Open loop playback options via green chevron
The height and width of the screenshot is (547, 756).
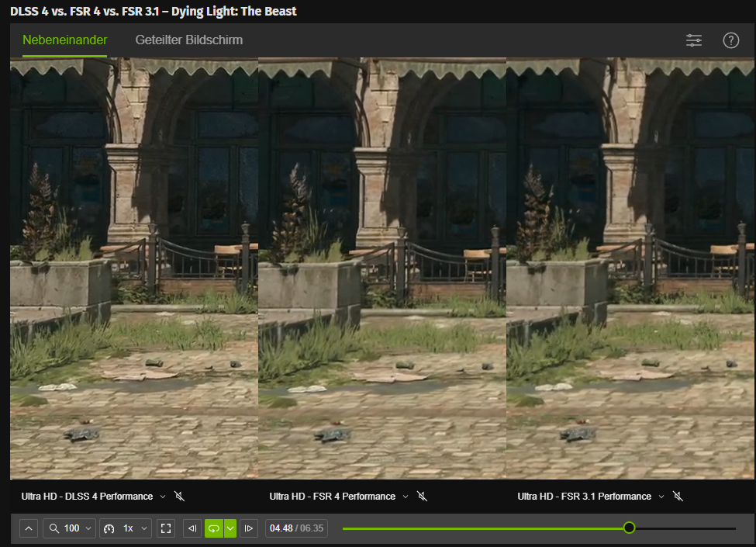tap(230, 528)
